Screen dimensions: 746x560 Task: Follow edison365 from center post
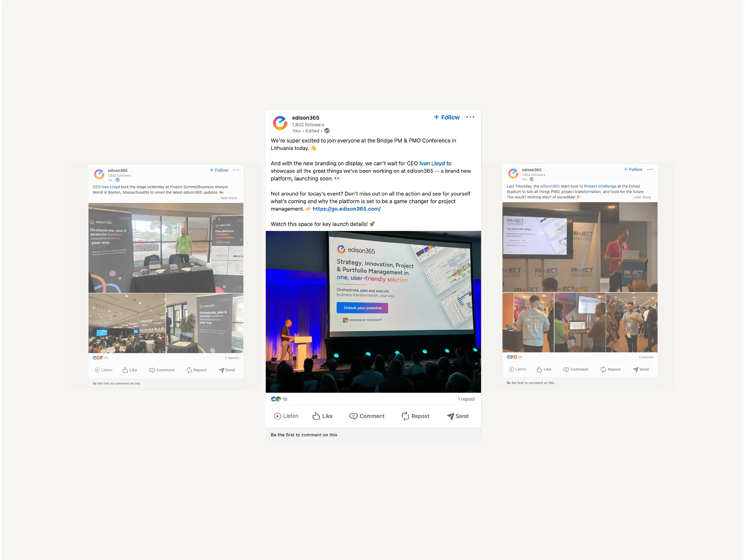coord(447,117)
